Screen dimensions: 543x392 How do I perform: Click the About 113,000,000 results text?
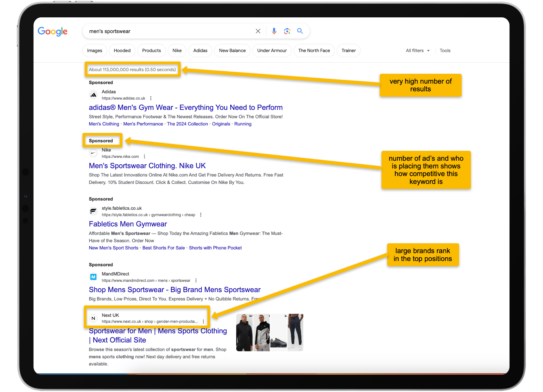click(x=132, y=69)
